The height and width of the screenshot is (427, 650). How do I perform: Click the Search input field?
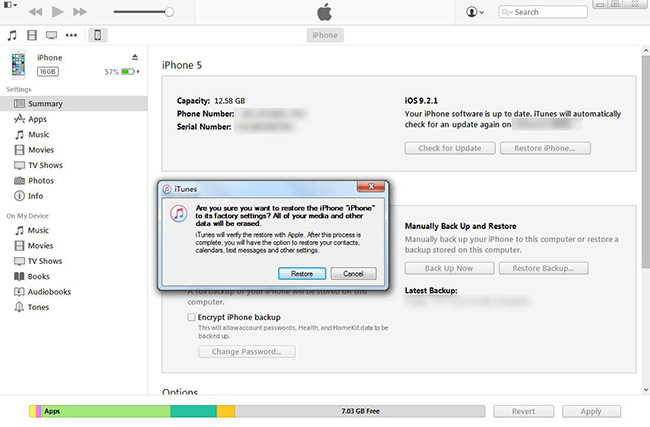pos(543,12)
